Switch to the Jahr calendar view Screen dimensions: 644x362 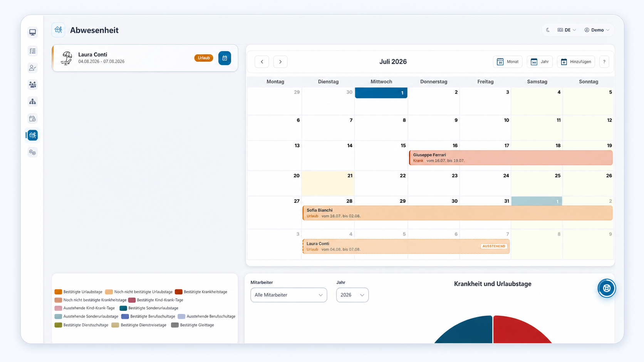540,62
